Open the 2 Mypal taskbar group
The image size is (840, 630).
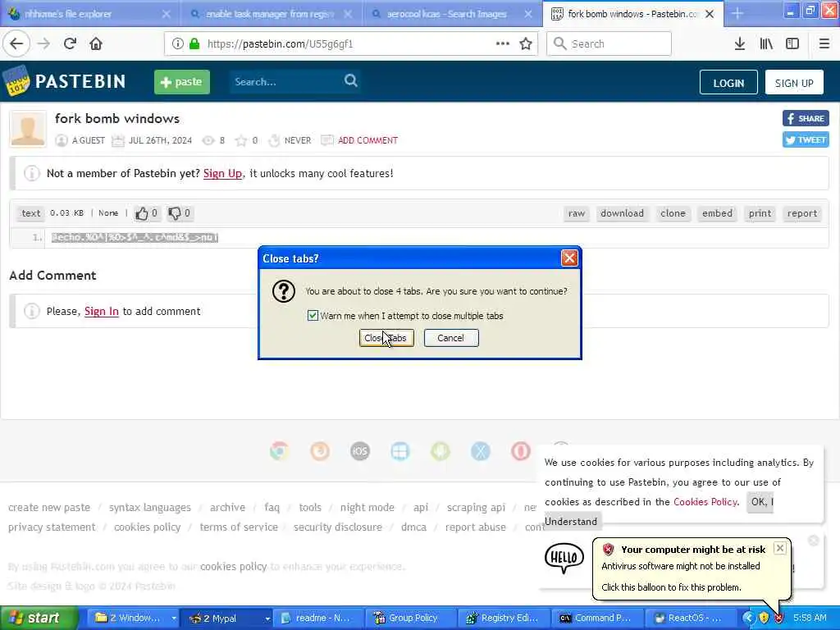click(x=228, y=618)
